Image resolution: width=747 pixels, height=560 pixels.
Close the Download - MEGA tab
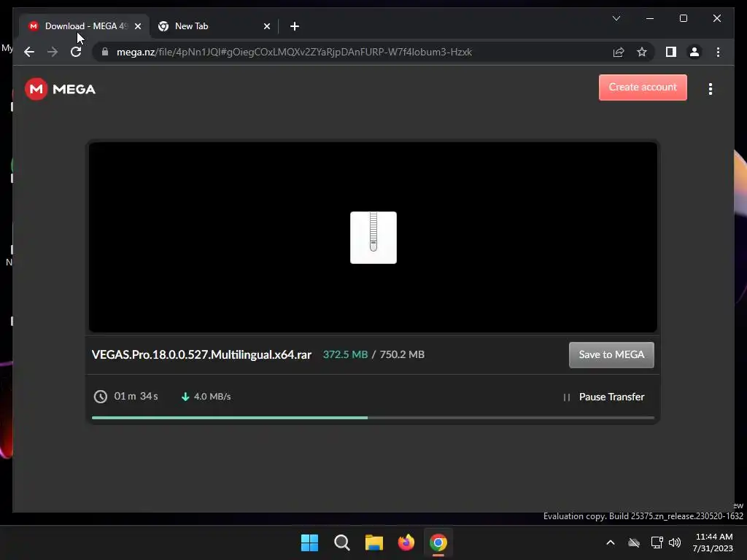[x=138, y=26]
